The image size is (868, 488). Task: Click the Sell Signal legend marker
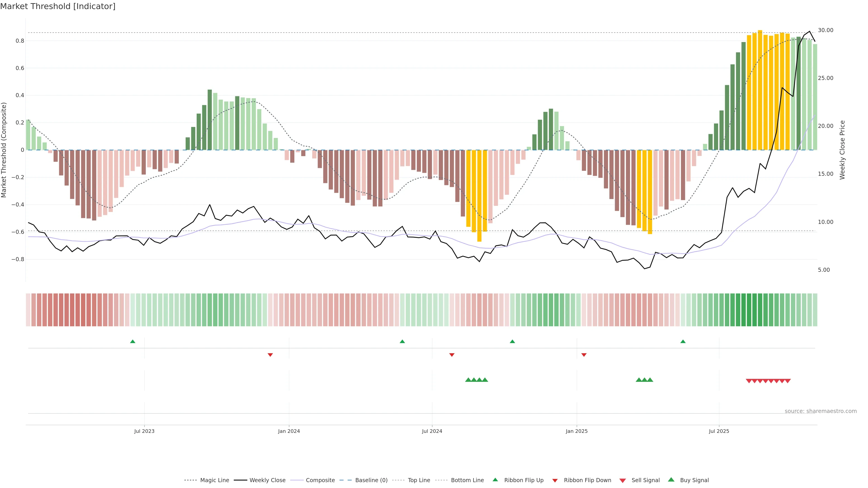click(622, 480)
